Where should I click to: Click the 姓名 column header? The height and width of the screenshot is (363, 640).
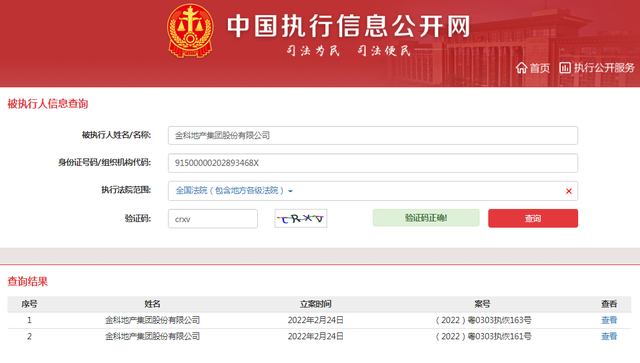(x=152, y=304)
